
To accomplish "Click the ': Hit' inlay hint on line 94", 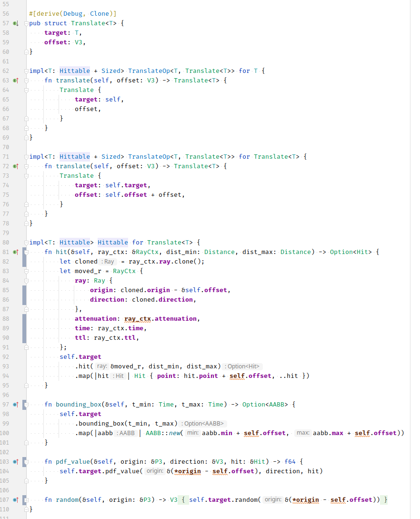I will (118, 376).
